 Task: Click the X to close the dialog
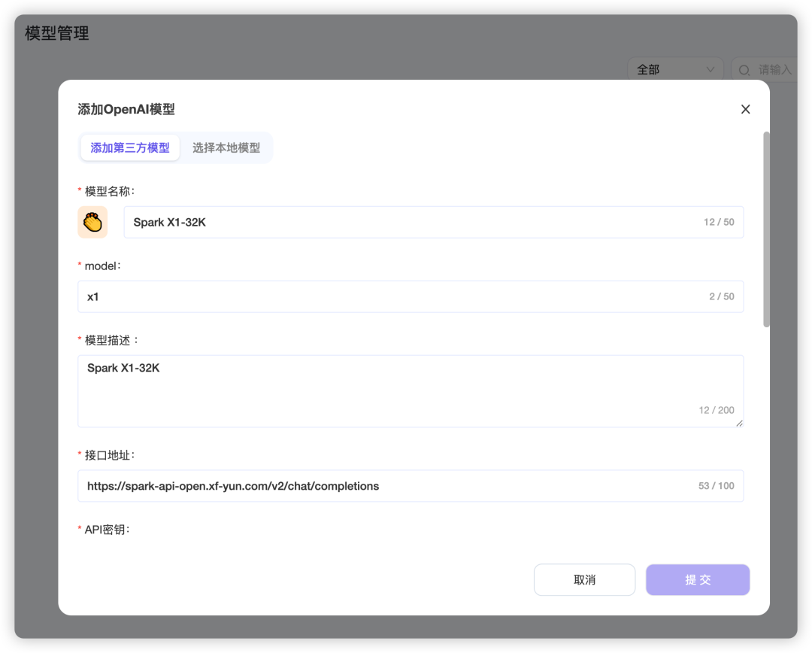click(x=745, y=109)
